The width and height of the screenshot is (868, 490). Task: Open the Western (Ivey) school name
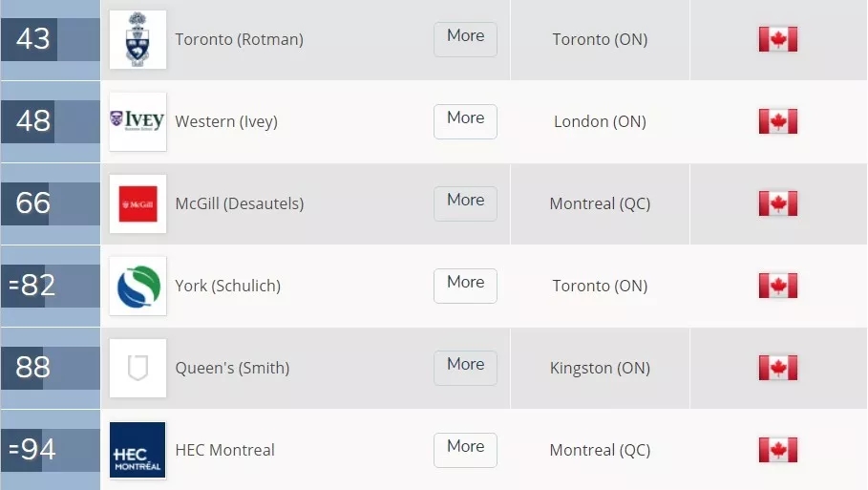(226, 121)
